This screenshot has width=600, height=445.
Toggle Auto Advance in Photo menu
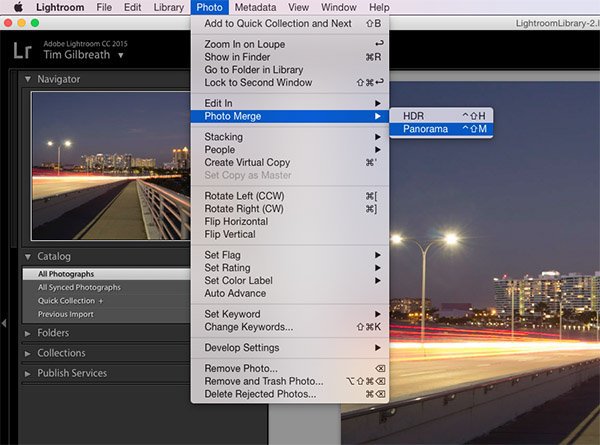237,294
